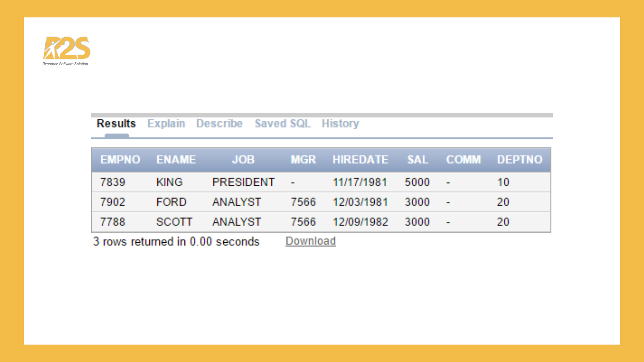This screenshot has width=644, height=362.
Task: Click the SAL column header
Action: [418, 160]
